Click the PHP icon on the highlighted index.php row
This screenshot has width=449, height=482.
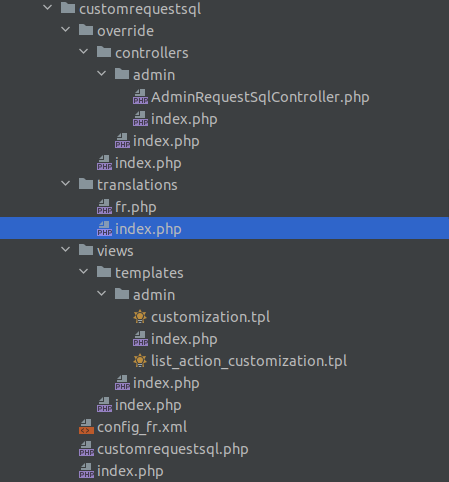(x=104, y=229)
